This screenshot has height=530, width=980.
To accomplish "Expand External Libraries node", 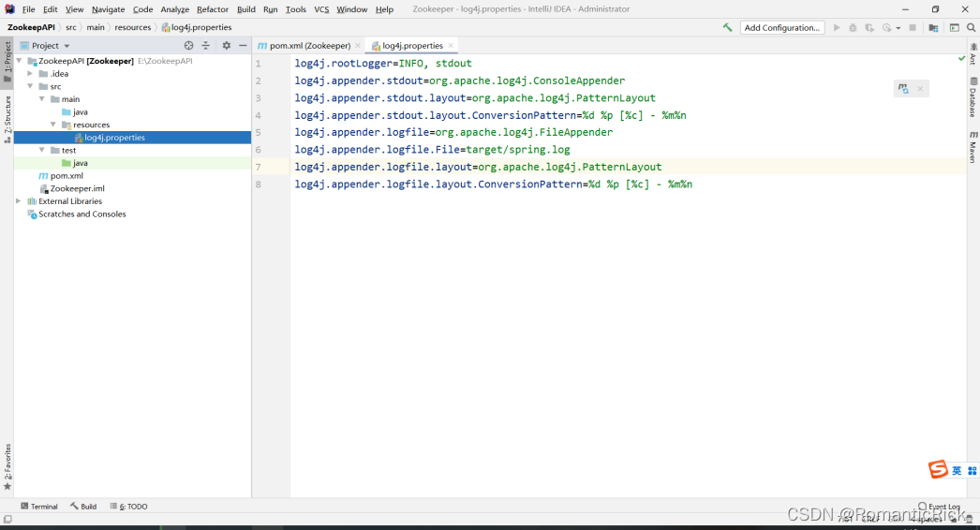I will pyautogui.click(x=18, y=201).
